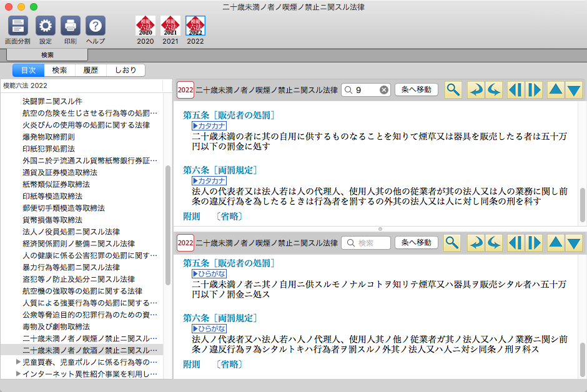Click the 2022 badge in upper pane
Image resolution: width=587 pixels, height=392 pixels.
185,90
